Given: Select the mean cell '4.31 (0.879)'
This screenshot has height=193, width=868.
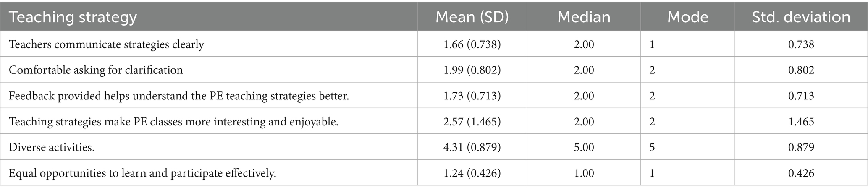Looking at the screenshot, I should (472, 147).
